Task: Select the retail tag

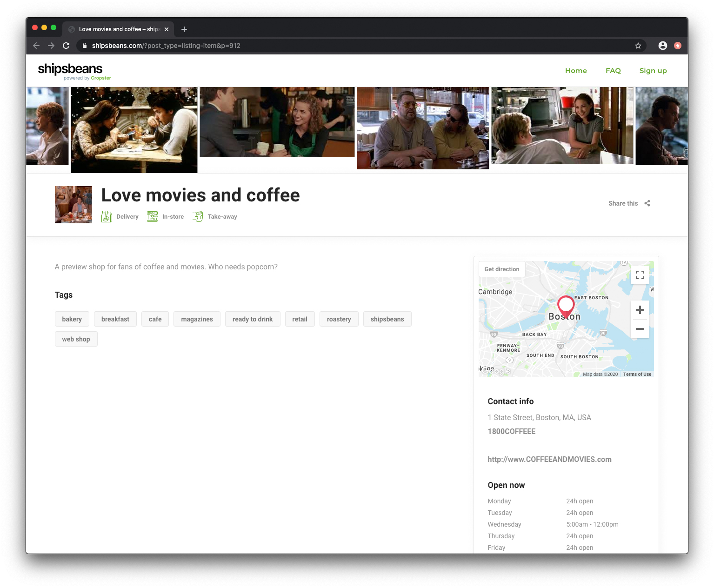Action: click(300, 319)
